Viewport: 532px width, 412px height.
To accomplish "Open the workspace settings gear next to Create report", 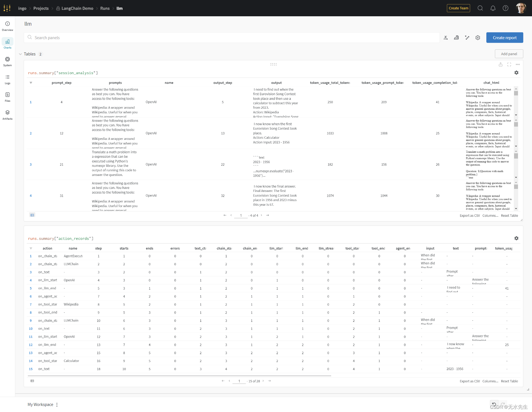I will (x=478, y=38).
